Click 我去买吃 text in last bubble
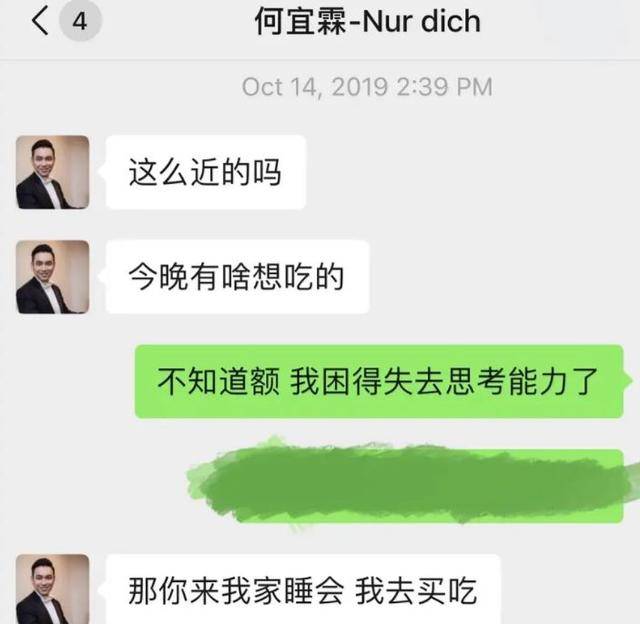 pos(416,591)
